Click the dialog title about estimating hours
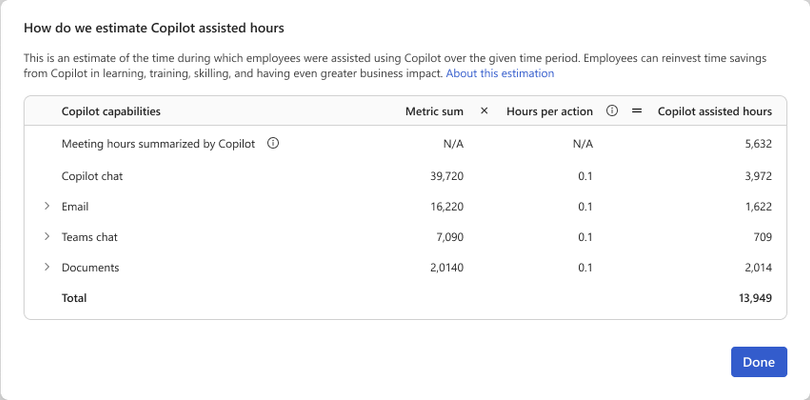 154,28
